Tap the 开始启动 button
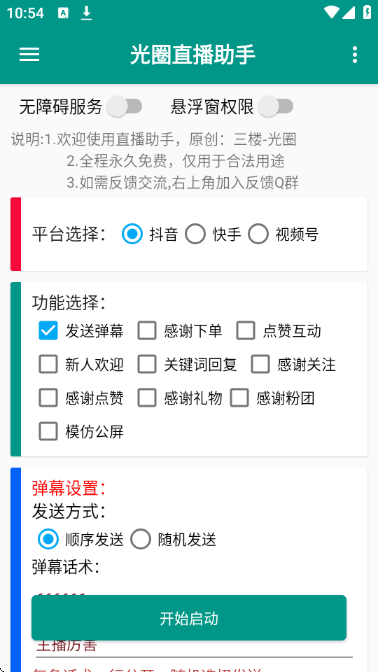Viewport: 378px width, 672px height. tap(189, 618)
